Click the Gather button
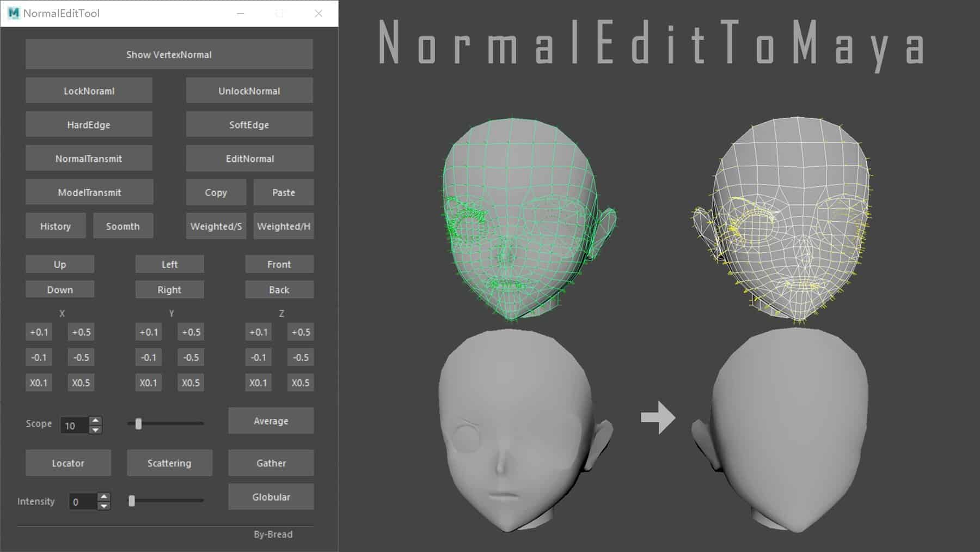Image resolution: width=980 pixels, height=552 pixels. [271, 463]
